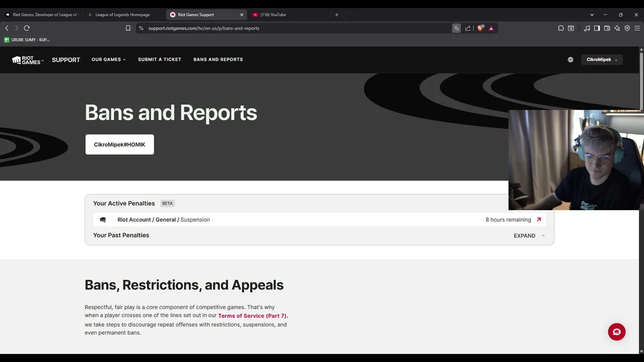
Task: Open the Brave Wallet icon
Action: click(x=607, y=28)
